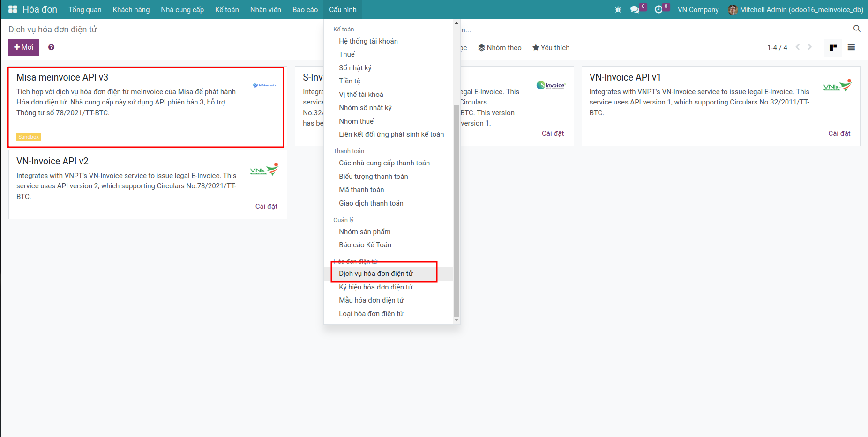
Task: Click the debug bug icon in the top bar
Action: click(x=618, y=9)
